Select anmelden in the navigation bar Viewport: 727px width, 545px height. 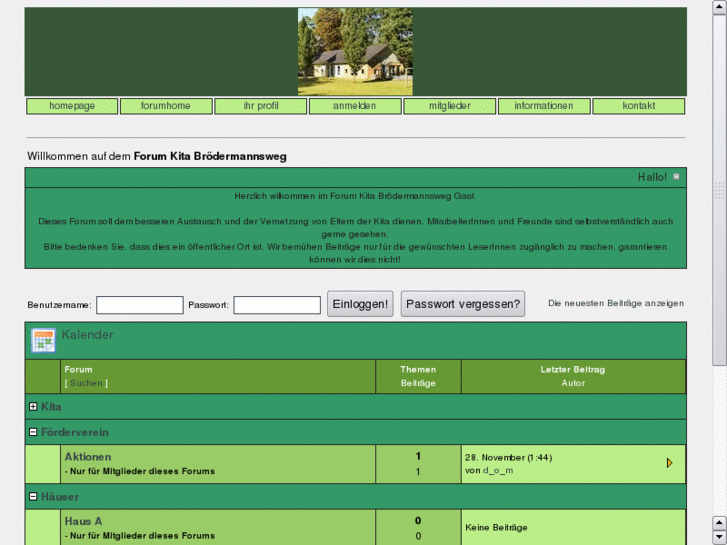[x=355, y=106]
